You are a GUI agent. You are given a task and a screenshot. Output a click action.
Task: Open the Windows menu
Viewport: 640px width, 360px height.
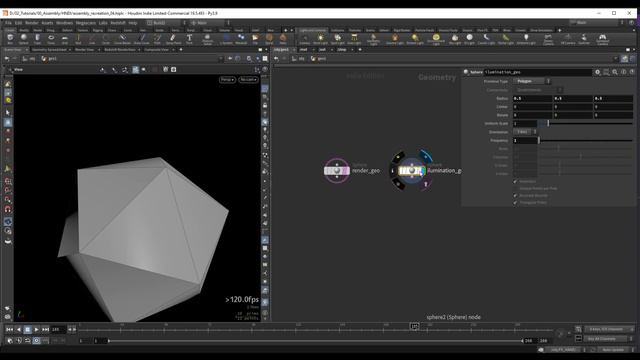click(x=64, y=23)
